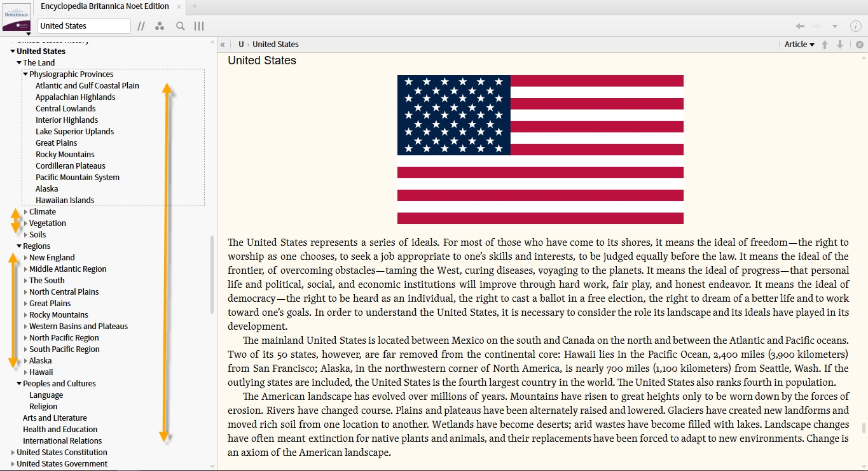Select Appalachian Highlands entry

[x=75, y=97]
